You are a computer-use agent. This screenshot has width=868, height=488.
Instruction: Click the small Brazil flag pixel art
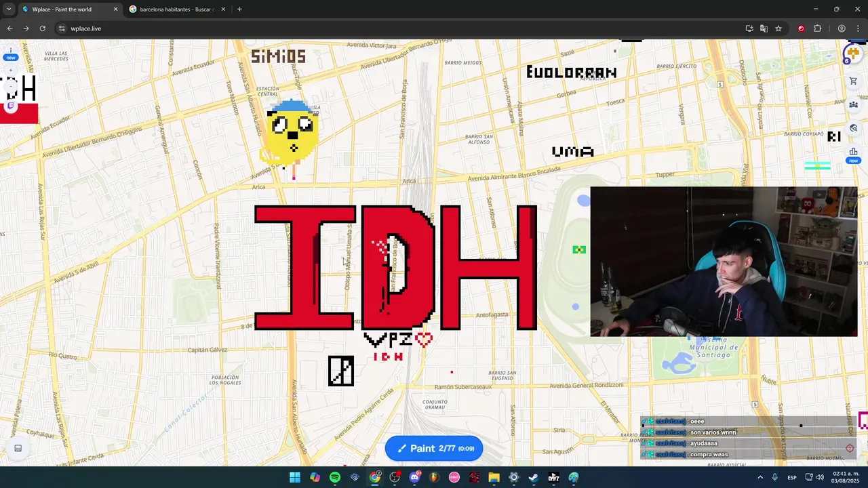point(579,249)
